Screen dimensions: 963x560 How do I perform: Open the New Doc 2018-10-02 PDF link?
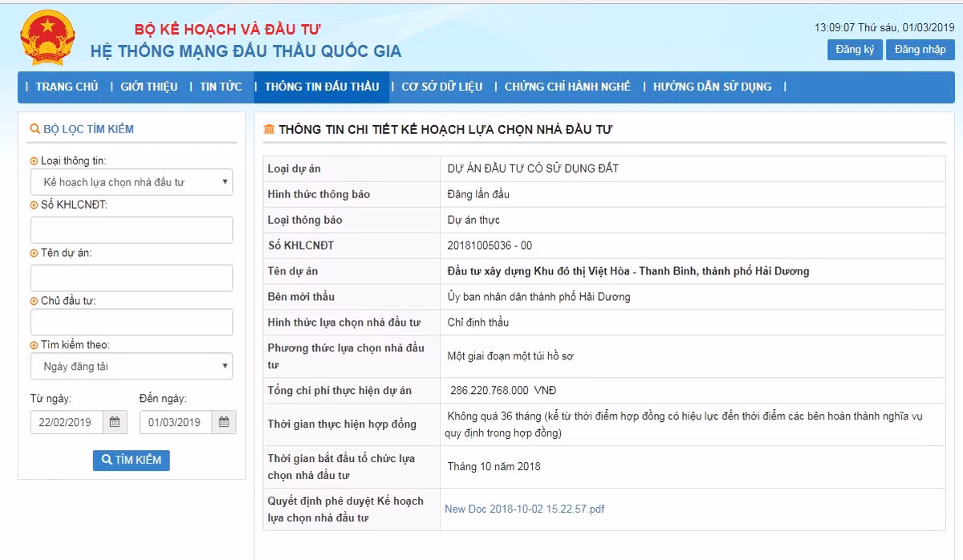tap(525, 509)
